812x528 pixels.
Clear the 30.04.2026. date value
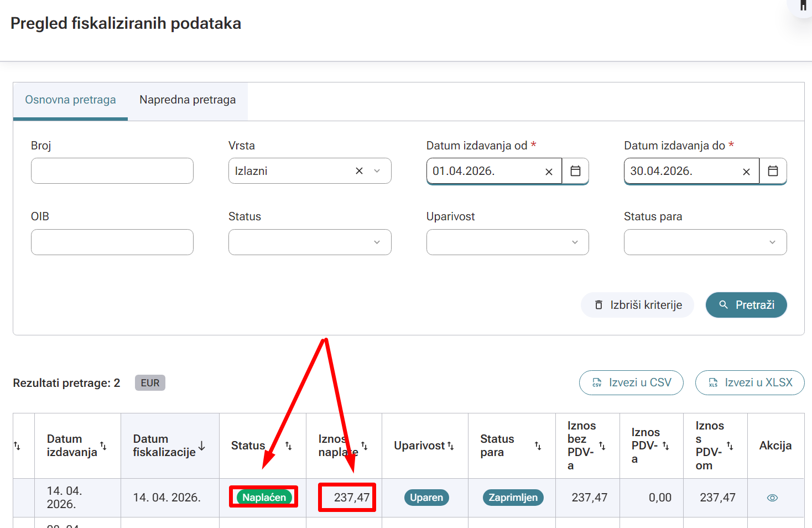coord(746,172)
